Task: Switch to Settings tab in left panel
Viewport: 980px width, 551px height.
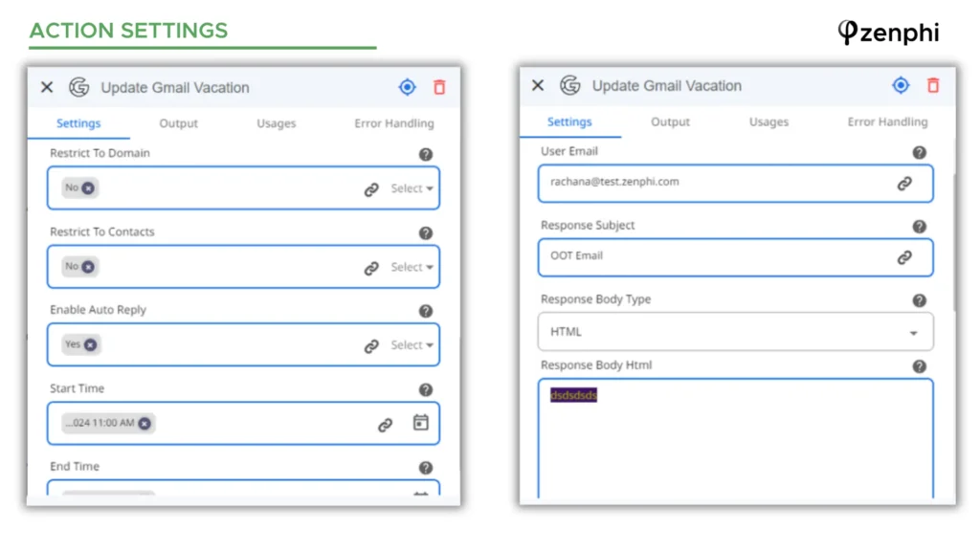Action: (78, 123)
